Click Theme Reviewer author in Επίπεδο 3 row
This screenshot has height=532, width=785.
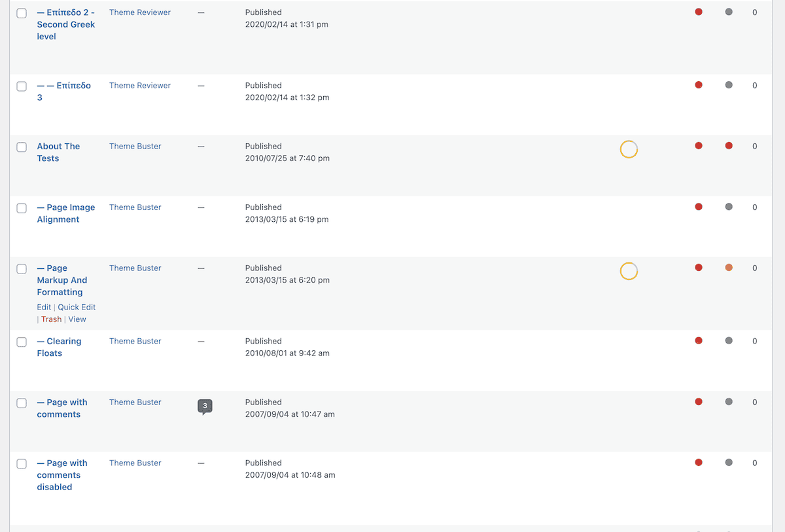140,86
